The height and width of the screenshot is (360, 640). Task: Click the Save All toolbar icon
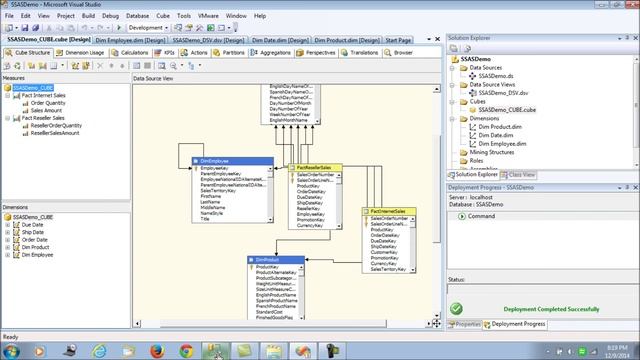point(36,28)
